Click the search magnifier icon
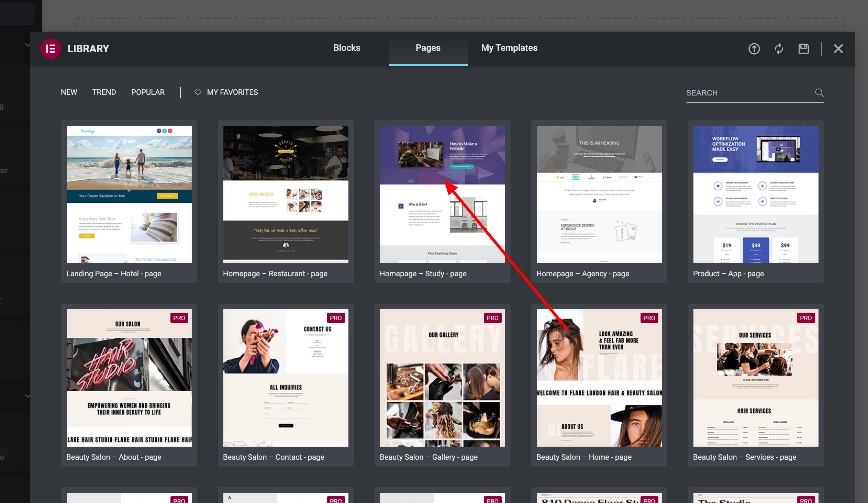 [x=819, y=93]
